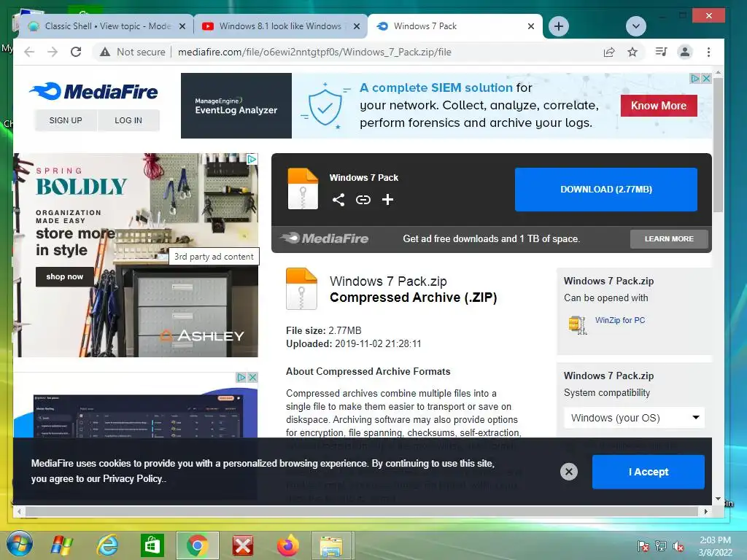Open the green Store taskbar icon
The image size is (747, 560).
point(152,545)
